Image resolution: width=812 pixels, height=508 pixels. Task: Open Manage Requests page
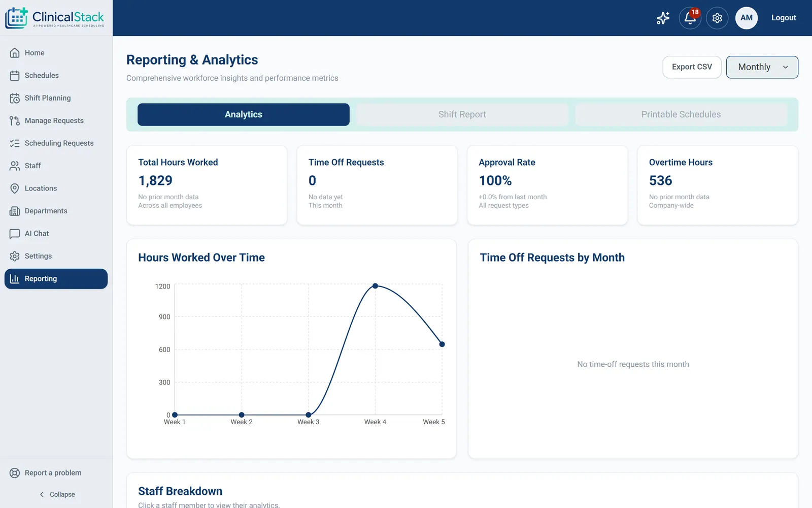tap(56, 120)
